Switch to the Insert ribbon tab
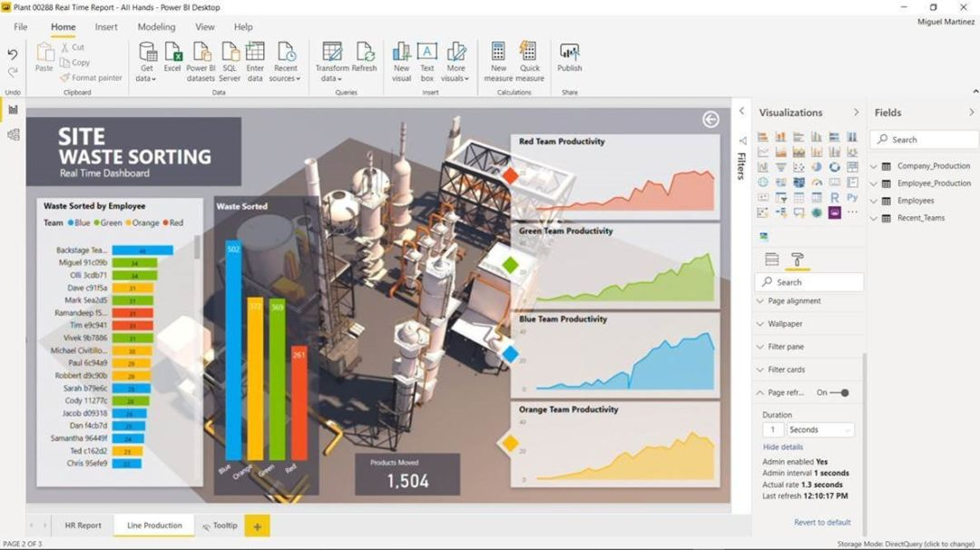Image resolution: width=980 pixels, height=550 pixels. (x=105, y=27)
